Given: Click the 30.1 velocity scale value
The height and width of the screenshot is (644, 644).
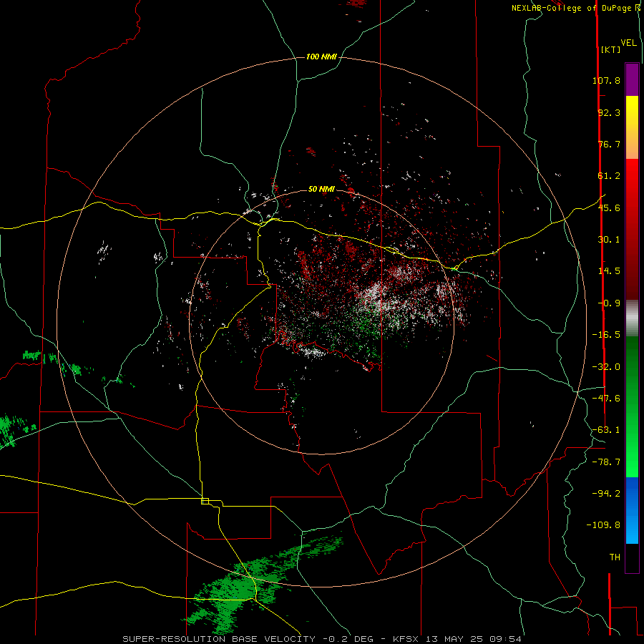Looking at the screenshot, I should tap(609, 240).
